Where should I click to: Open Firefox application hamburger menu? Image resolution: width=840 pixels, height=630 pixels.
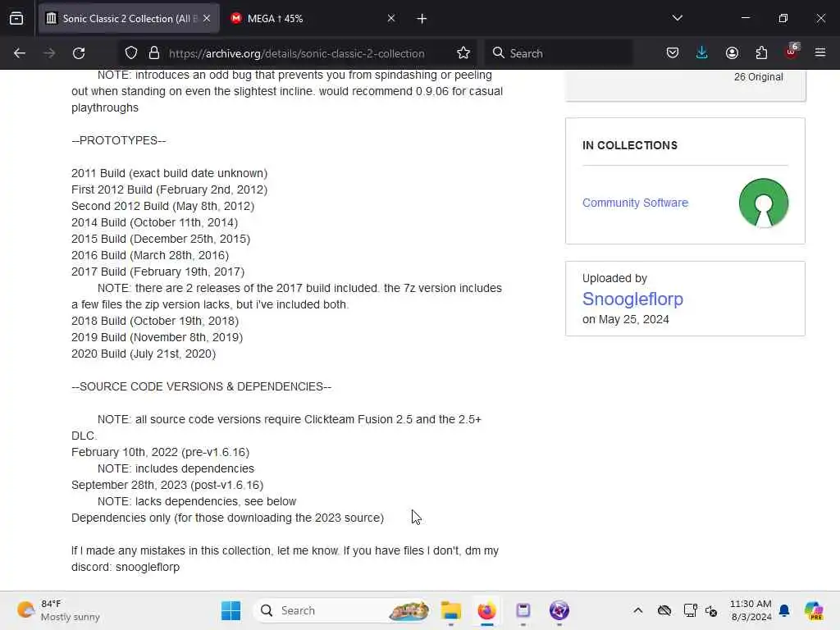point(820,53)
